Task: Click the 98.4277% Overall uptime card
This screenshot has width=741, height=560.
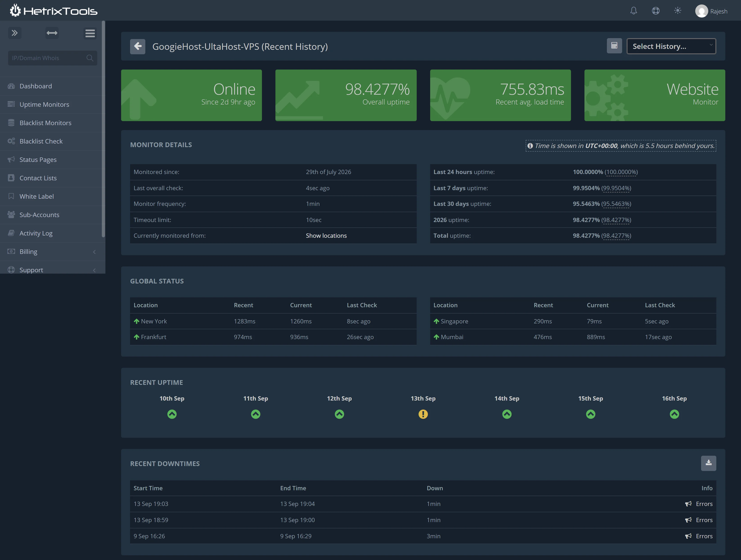Action: pyautogui.click(x=346, y=96)
